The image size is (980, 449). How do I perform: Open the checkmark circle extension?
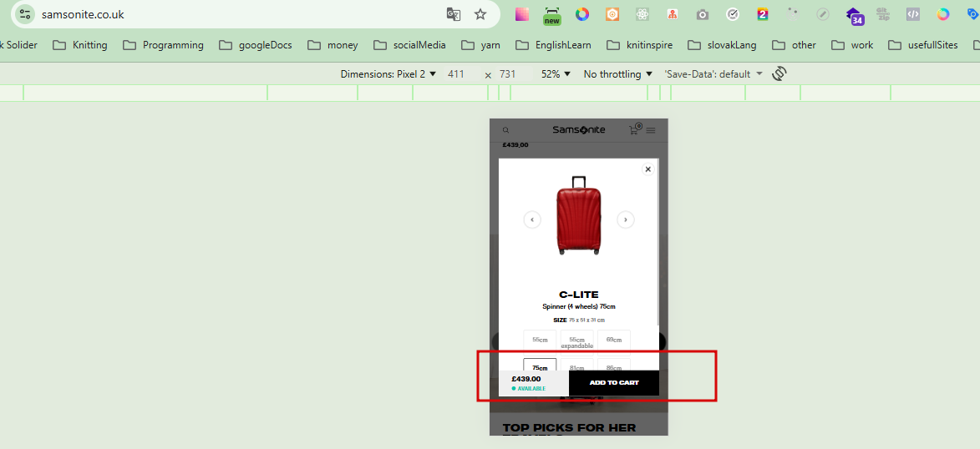coord(733,14)
